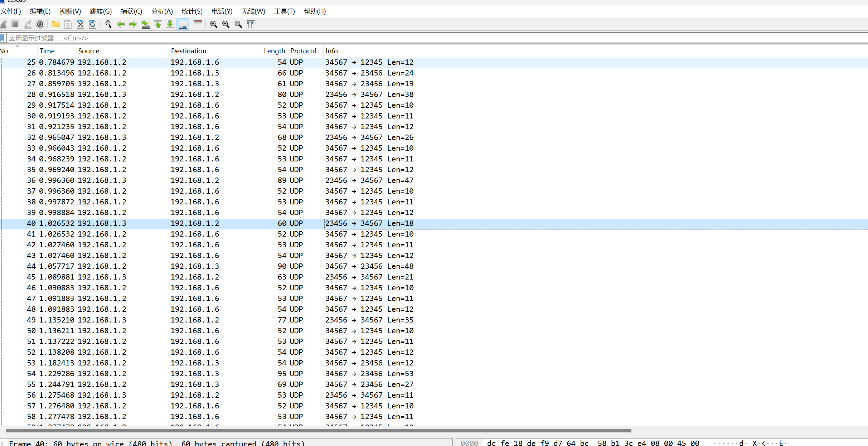Go to a specific packet

(x=145, y=24)
